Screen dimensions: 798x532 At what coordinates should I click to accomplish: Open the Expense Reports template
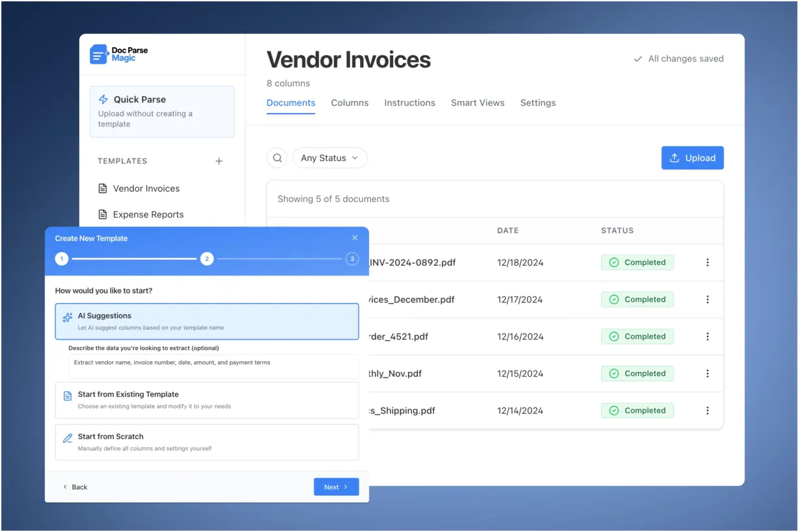pyautogui.click(x=148, y=214)
